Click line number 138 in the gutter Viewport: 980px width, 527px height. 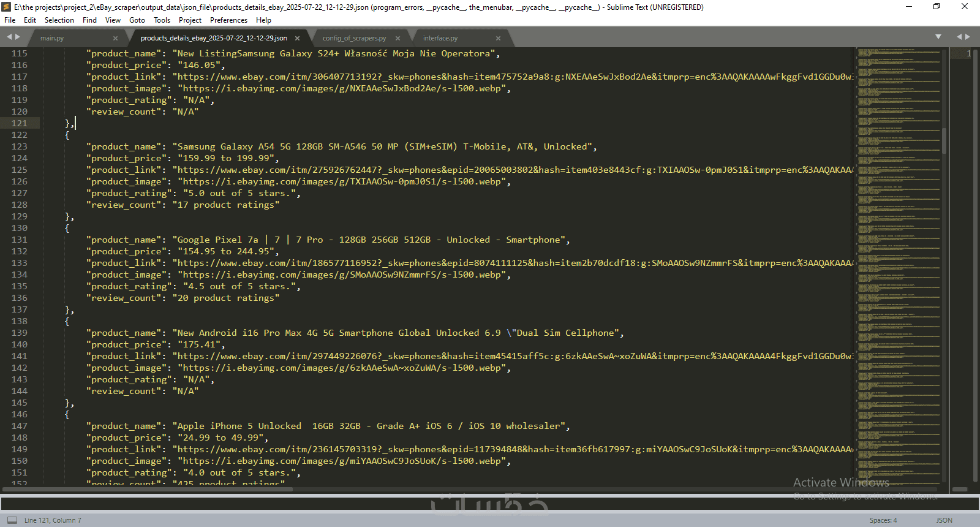click(20, 321)
